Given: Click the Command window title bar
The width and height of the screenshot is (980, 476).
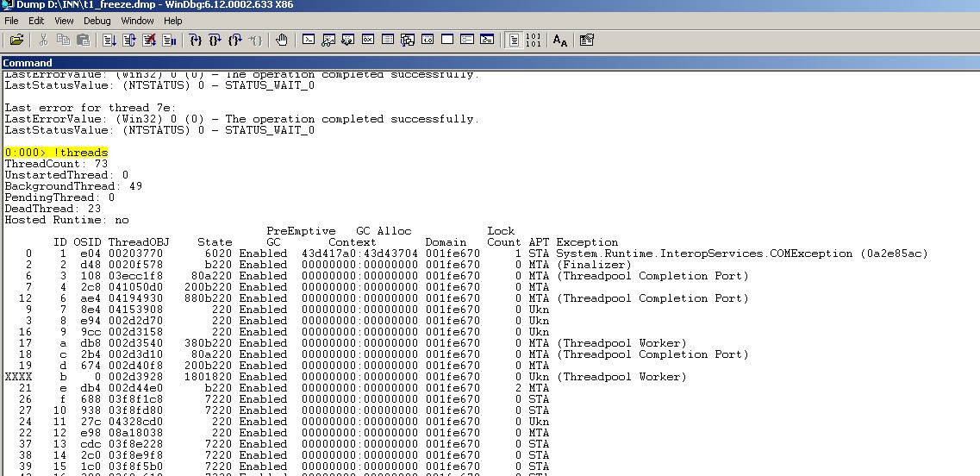Looking at the screenshot, I should [490, 63].
